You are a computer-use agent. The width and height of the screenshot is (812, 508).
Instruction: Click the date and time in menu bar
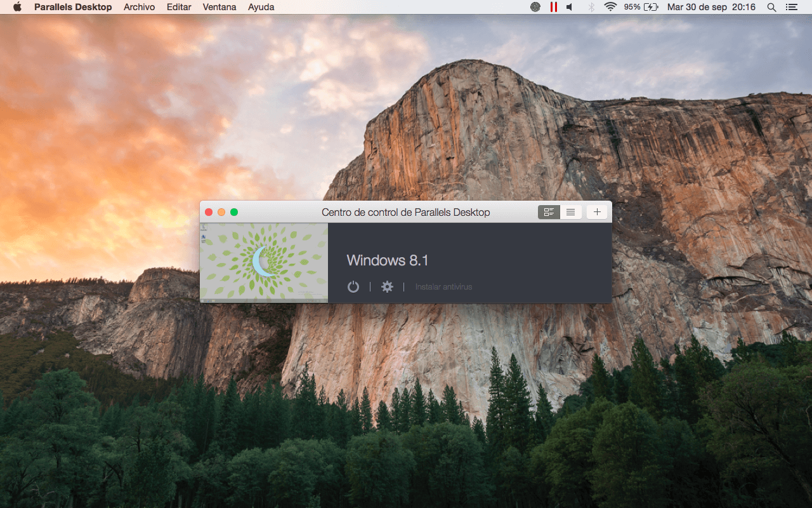[x=711, y=7]
